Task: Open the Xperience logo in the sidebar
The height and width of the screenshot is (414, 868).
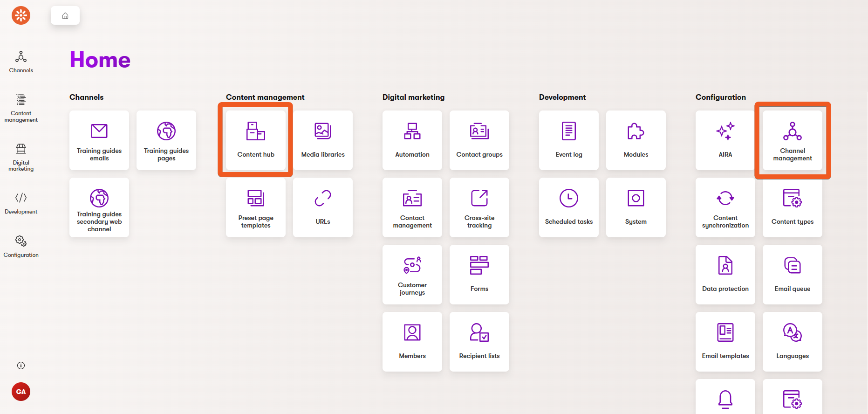Action: pos(21,15)
